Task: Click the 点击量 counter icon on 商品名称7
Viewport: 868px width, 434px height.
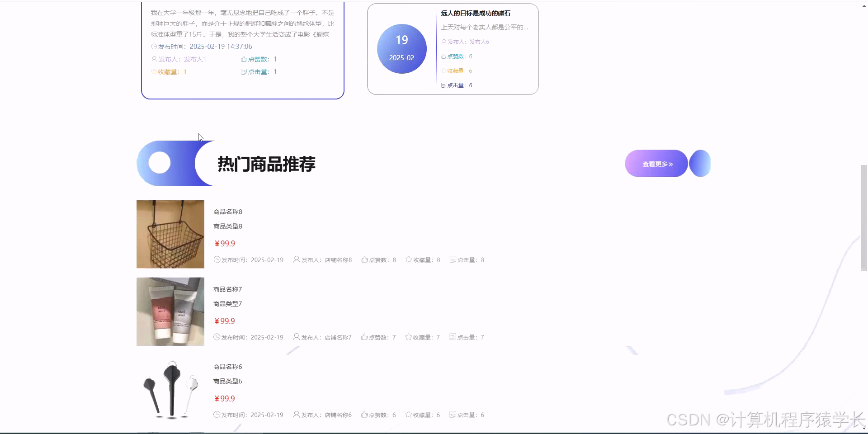Action: (453, 337)
